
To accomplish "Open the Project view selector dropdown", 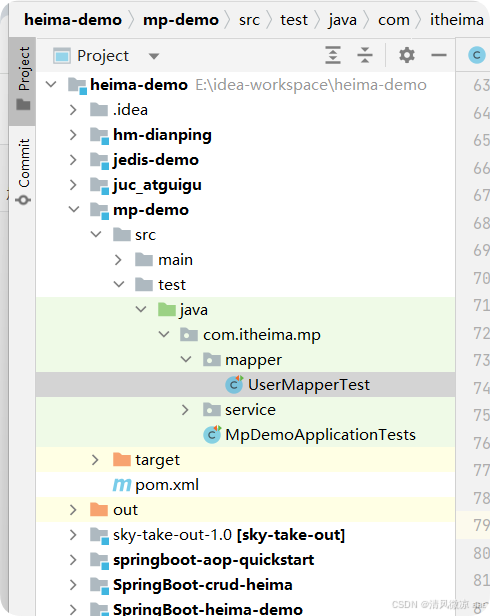I will pyautogui.click(x=154, y=57).
